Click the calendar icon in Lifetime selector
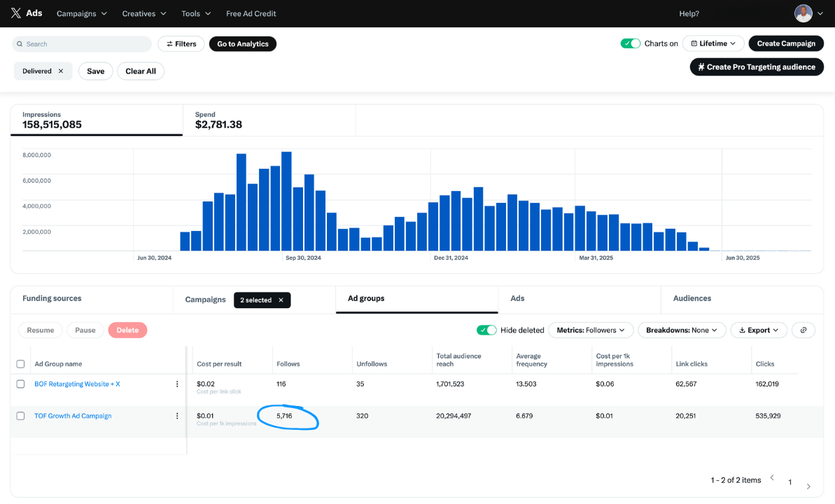The width and height of the screenshot is (835, 504). pos(693,43)
